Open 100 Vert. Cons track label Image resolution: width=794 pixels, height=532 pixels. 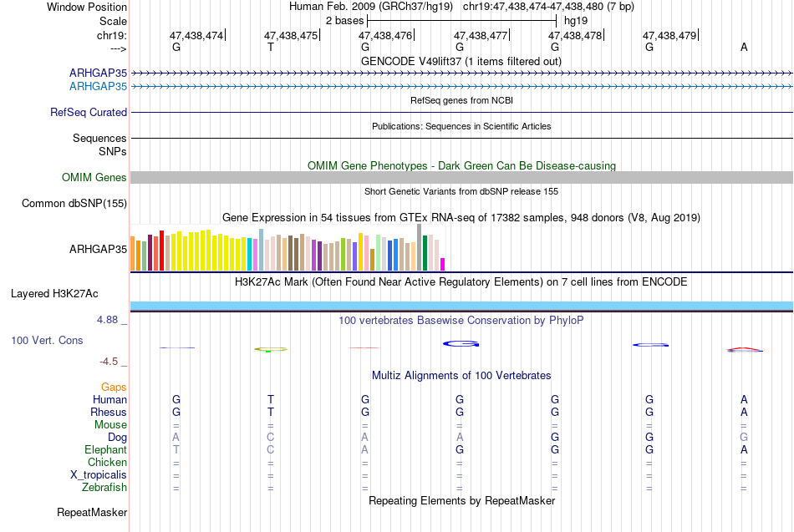[x=47, y=341]
